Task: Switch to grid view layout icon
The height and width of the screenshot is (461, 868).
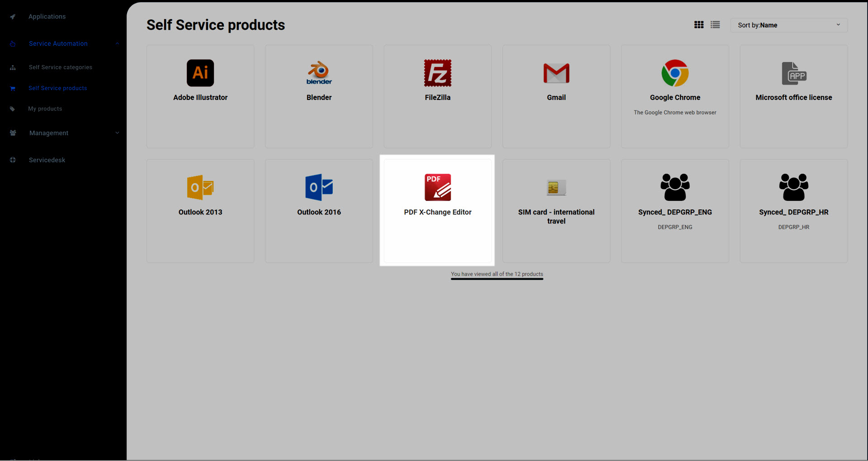Action: [699, 25]
